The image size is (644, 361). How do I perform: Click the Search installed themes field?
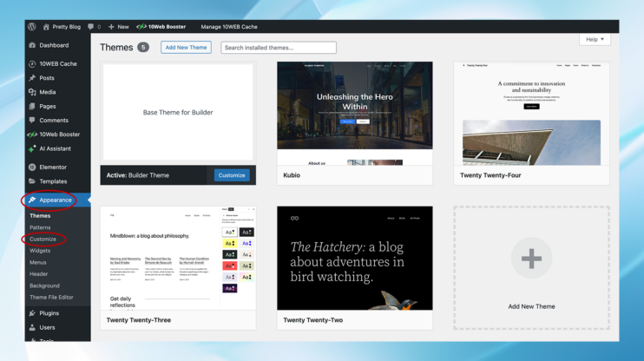point(278,48)
